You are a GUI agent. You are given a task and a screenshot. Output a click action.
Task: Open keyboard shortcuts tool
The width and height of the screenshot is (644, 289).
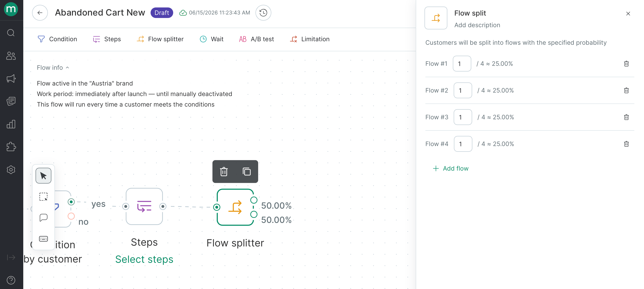(x=43, y=239)
